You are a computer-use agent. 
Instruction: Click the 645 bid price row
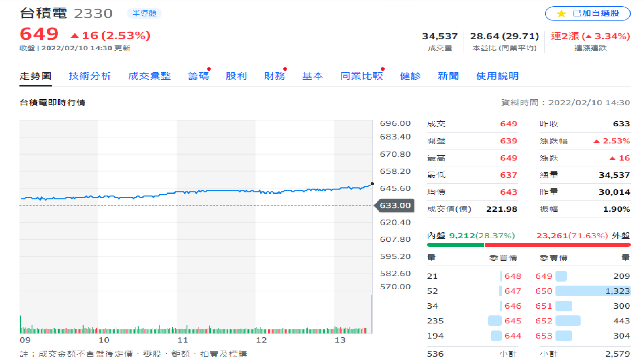pyautogui.click(x=513, y=321)
